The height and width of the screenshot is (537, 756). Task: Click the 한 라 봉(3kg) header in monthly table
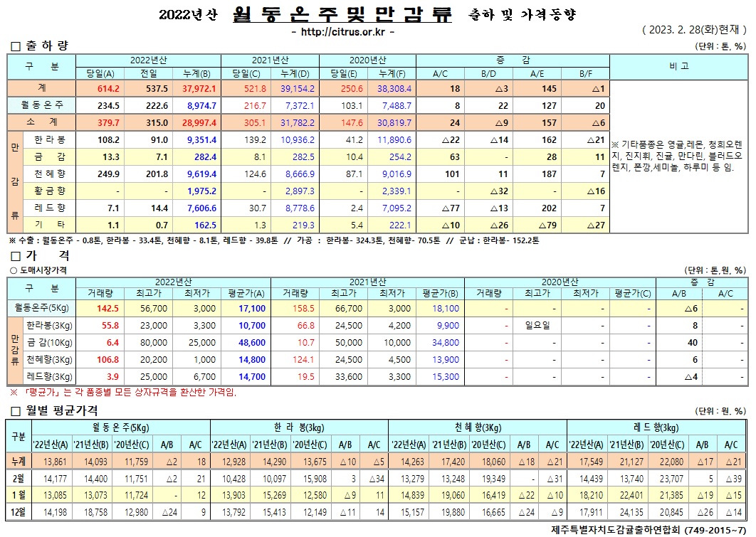pos(299,427)
